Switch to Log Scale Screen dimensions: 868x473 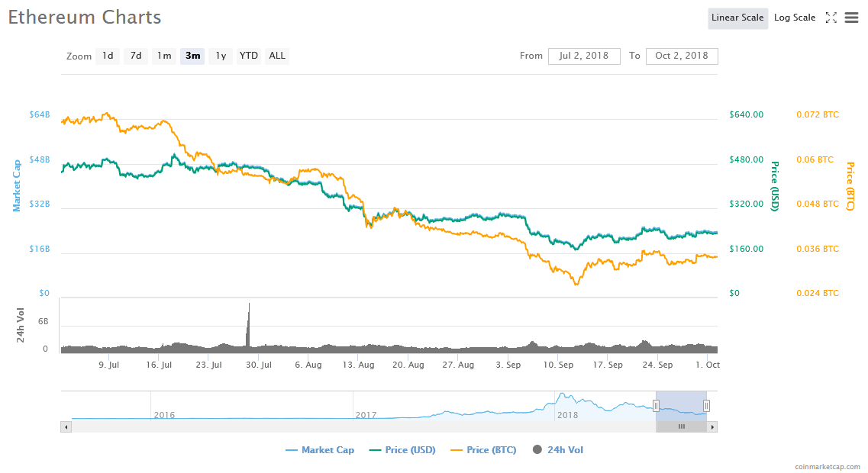pyautogui.click(x=795, y=18)
